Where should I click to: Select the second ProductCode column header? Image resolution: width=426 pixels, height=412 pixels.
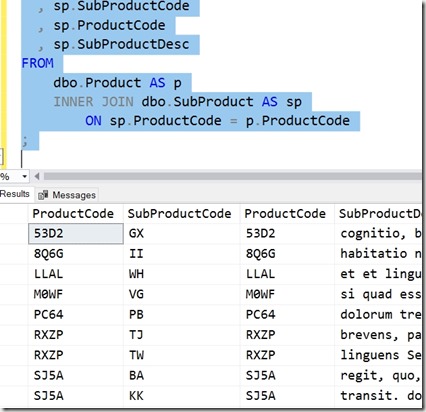coord(287,213)
